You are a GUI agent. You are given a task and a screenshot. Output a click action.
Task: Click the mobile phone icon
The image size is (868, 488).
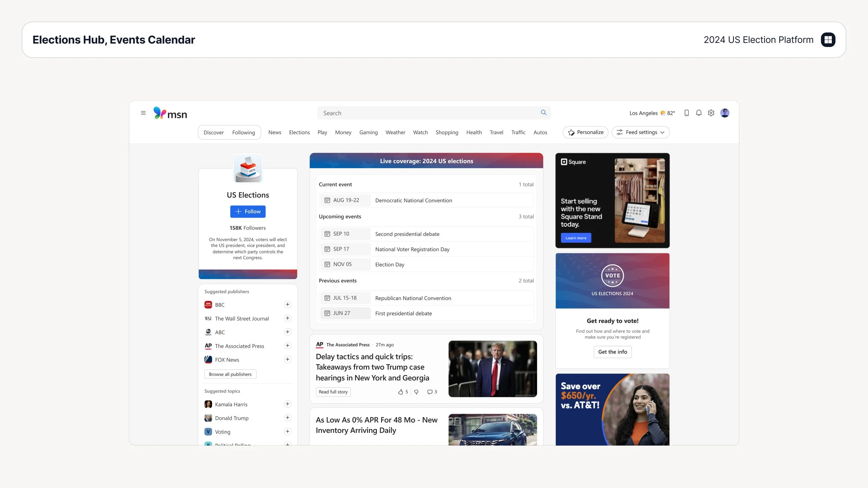click(686, 113)
